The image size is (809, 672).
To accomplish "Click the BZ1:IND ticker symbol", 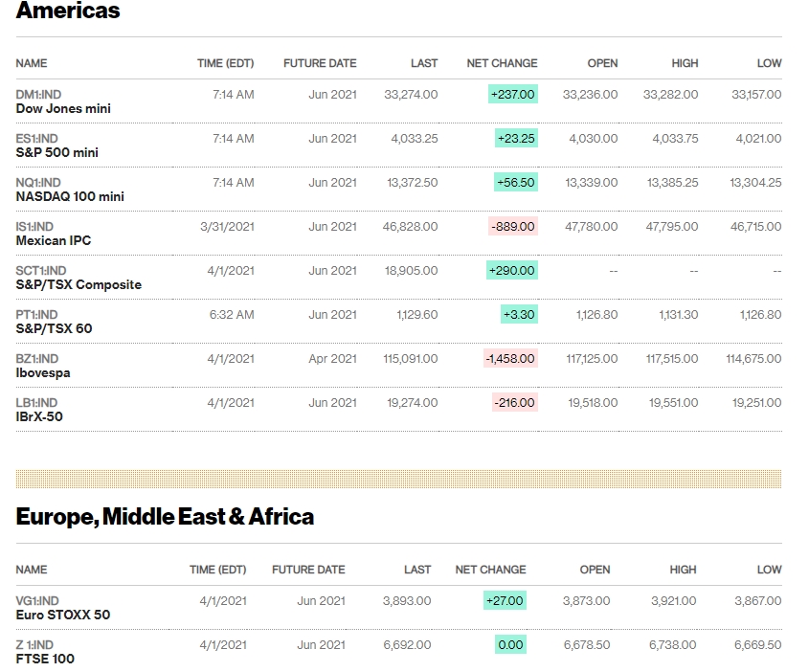I will coord(37,359).
